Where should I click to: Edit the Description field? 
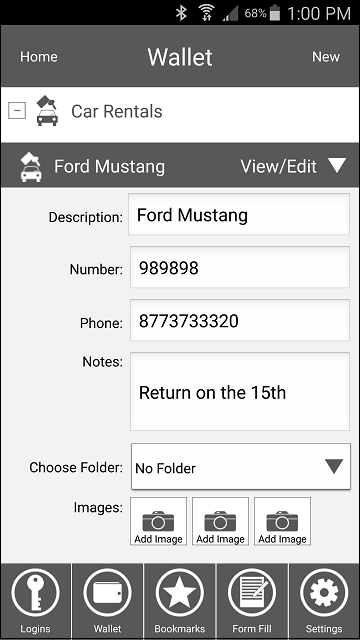[239, 214]
